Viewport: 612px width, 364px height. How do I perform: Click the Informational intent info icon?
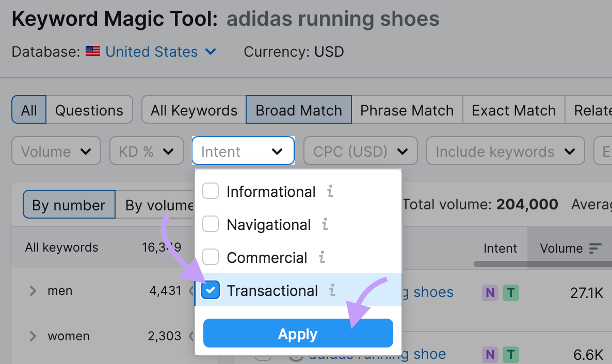330,191
